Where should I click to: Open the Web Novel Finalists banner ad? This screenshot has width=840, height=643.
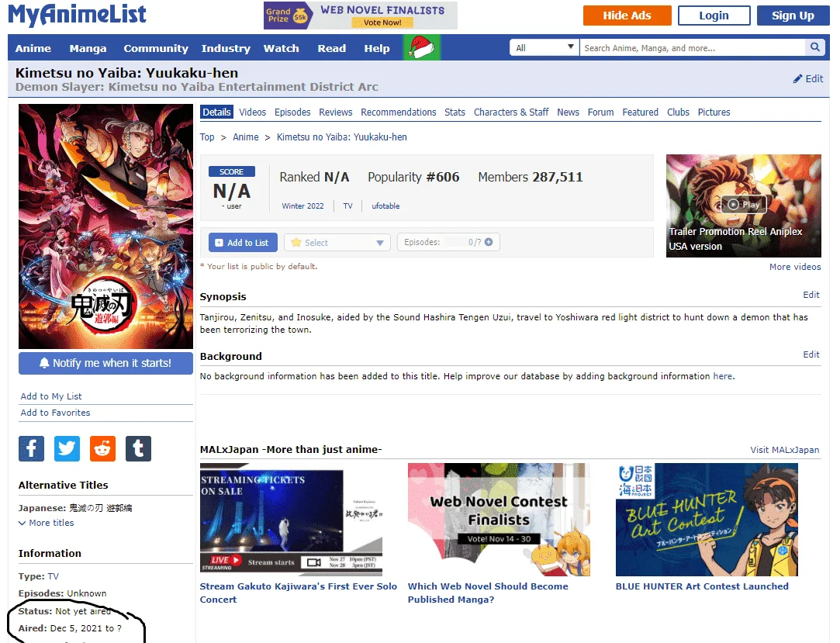click(361, 15)
